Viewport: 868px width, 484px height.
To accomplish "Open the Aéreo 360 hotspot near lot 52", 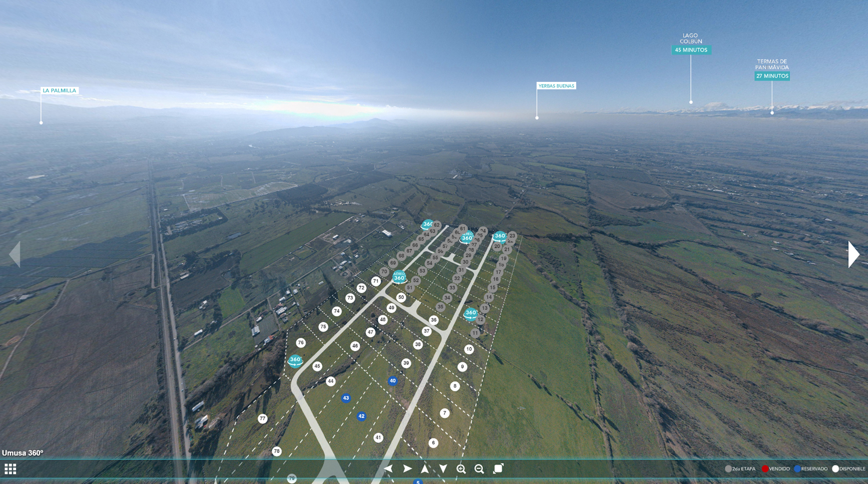I will click(399, 277).
